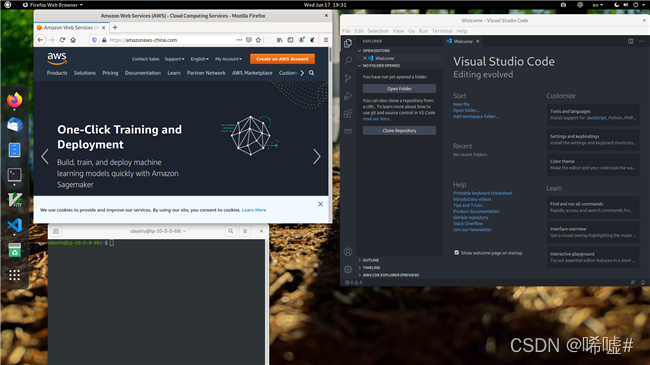650x365 pixels.
Task: Click Stack Overflow help link
Action: [x=468, y=224]
